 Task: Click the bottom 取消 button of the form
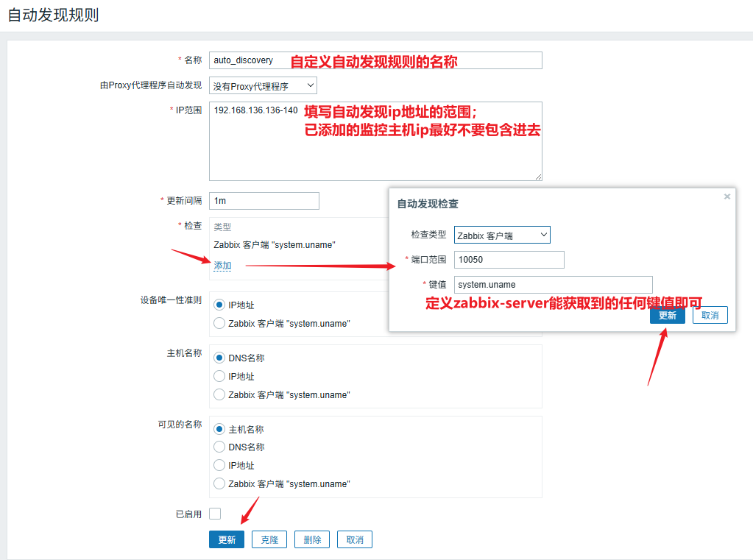point(355,539)
